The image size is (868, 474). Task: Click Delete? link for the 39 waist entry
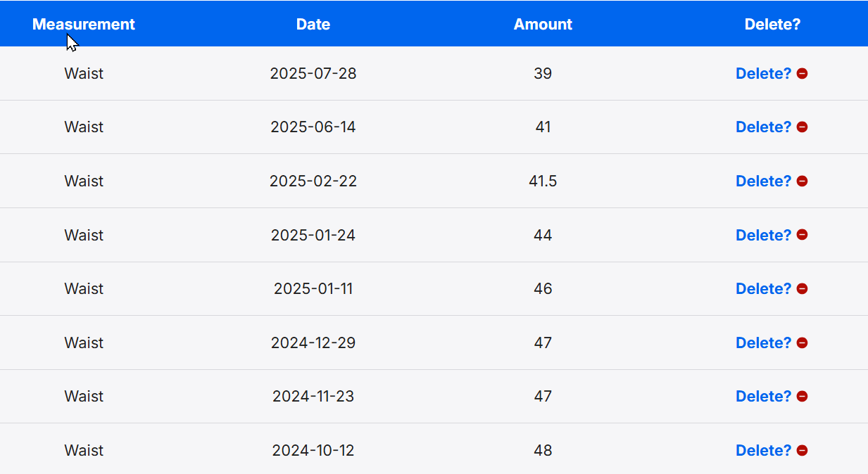[x=764, y=73]
